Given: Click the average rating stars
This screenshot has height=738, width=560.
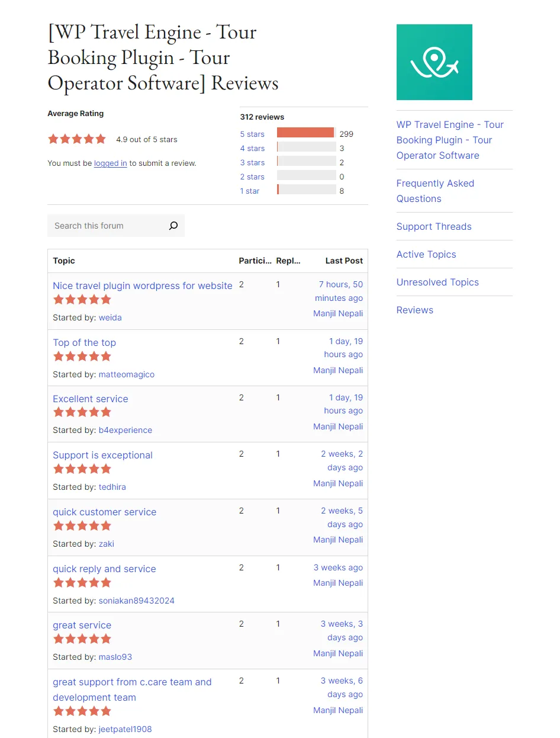Looking at the screenshot, I should [77, 139].
